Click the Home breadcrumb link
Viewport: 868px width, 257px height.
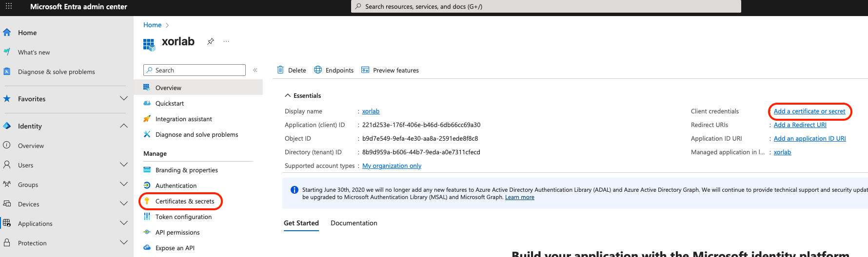[x=152, y=25]
